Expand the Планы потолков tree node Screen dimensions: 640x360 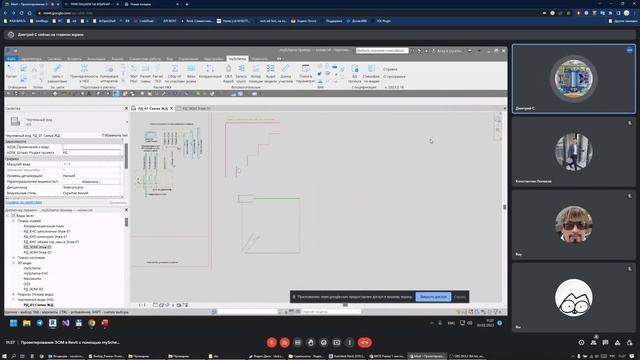coord(13,258)
